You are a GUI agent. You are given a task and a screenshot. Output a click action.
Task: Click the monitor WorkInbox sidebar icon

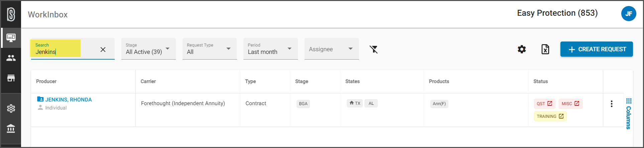[x=11, y=38]
